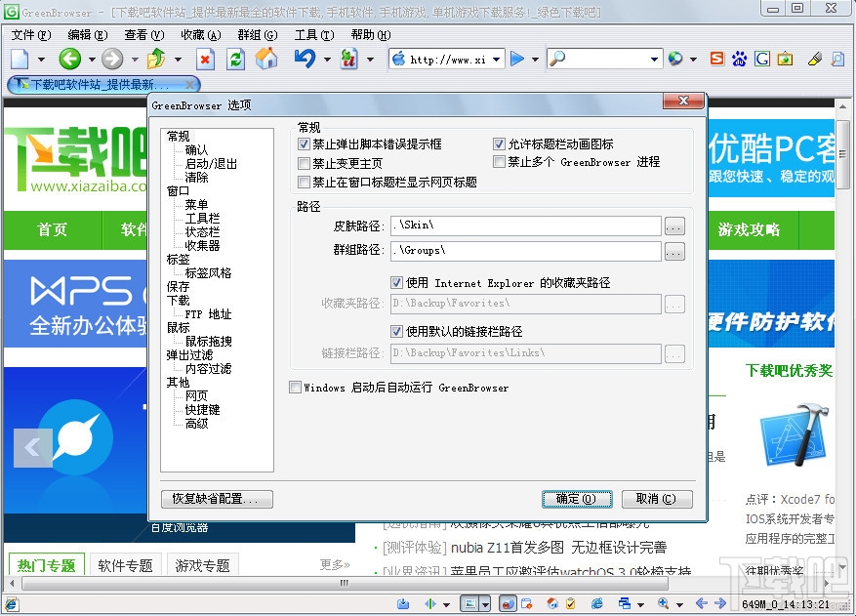
Task: Open the 工具 menu
Action: [314, 35]
